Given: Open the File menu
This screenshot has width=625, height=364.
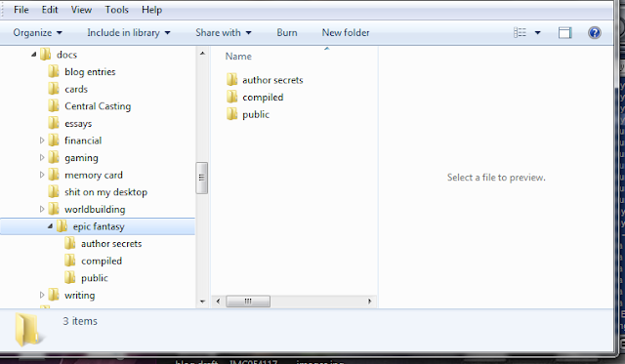Looking at the screenshot, I should 21,10.
